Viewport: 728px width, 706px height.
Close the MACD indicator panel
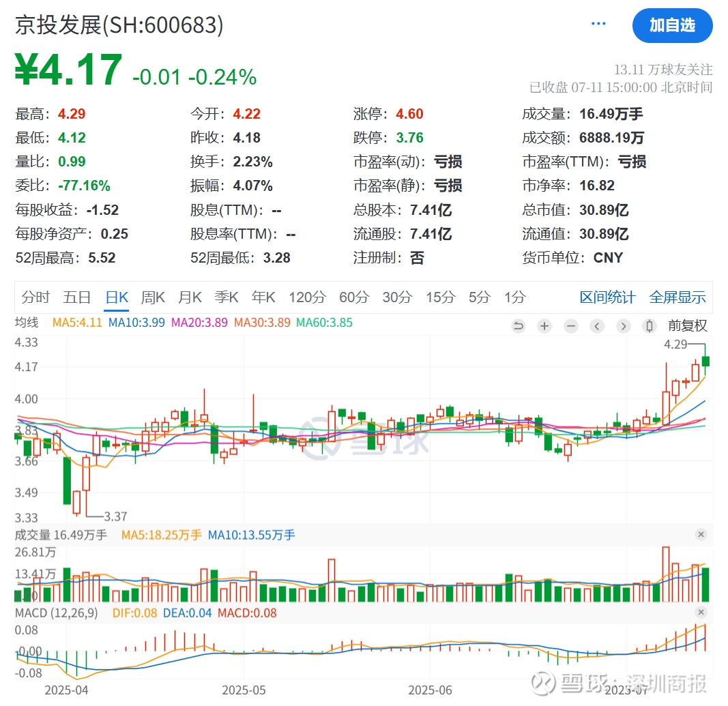click(701, 613)
